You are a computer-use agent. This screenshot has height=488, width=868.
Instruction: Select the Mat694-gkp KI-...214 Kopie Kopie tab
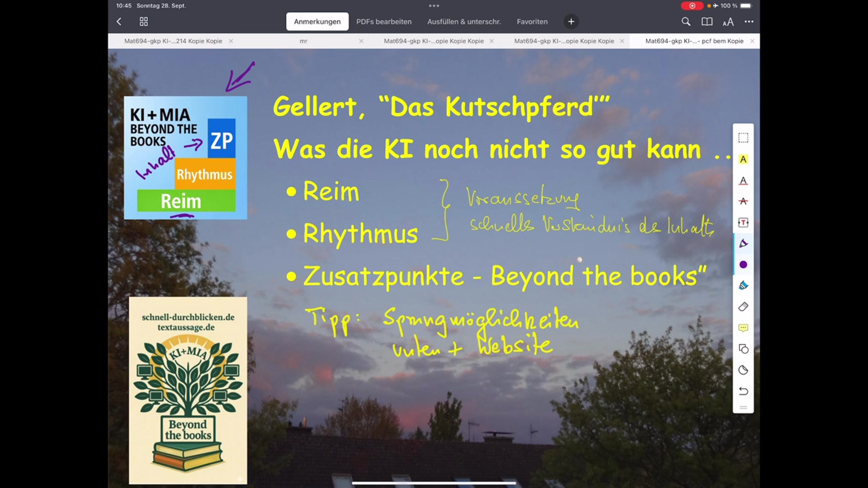tap(173, 41)
